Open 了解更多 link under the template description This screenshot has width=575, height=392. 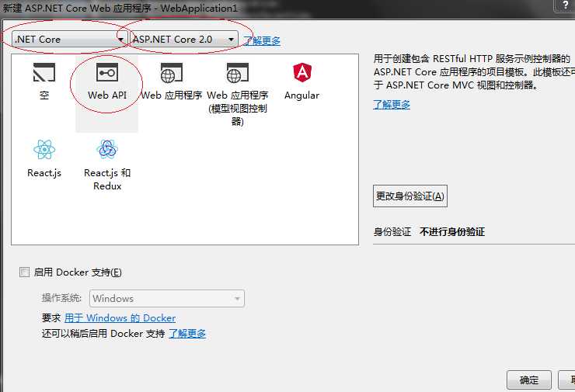(392, 104)
